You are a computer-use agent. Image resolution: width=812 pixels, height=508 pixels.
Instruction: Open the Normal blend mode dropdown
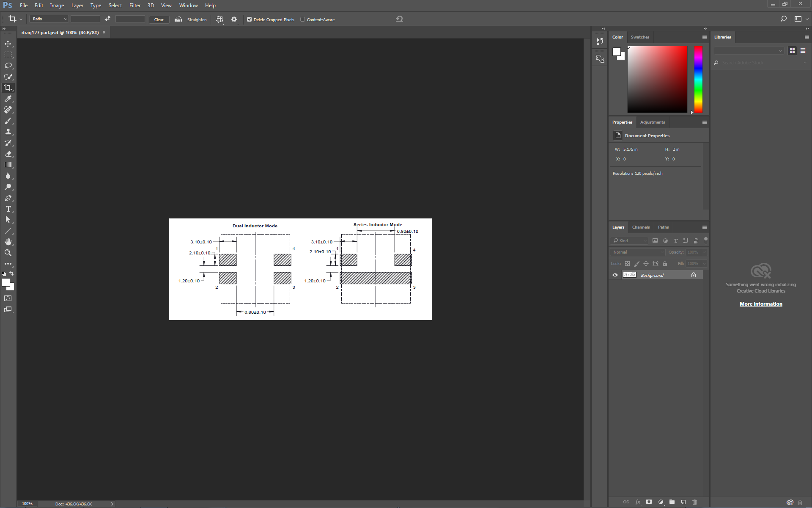[638, 252]
